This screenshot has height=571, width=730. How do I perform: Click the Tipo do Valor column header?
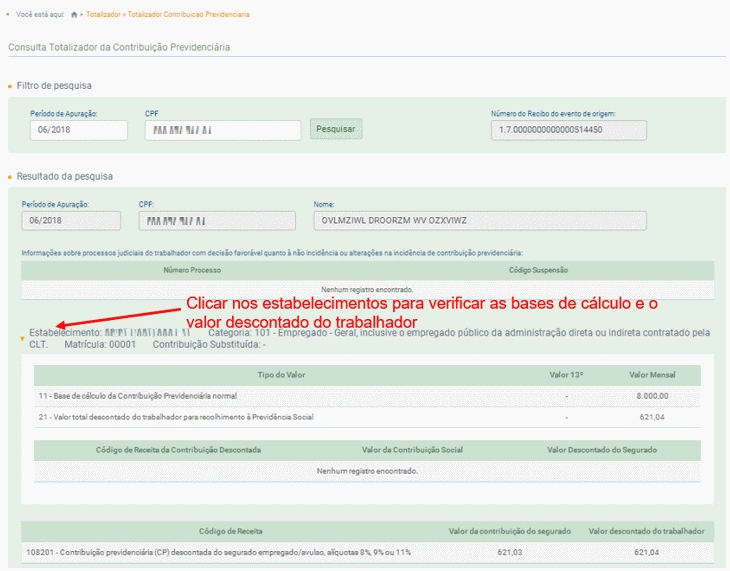point(279,375)
